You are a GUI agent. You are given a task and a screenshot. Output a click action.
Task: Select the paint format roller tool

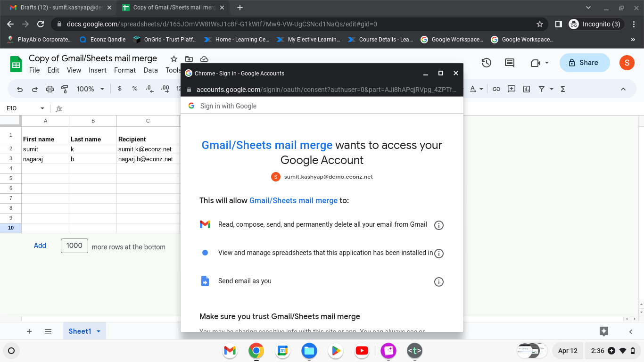coord(65,89)
